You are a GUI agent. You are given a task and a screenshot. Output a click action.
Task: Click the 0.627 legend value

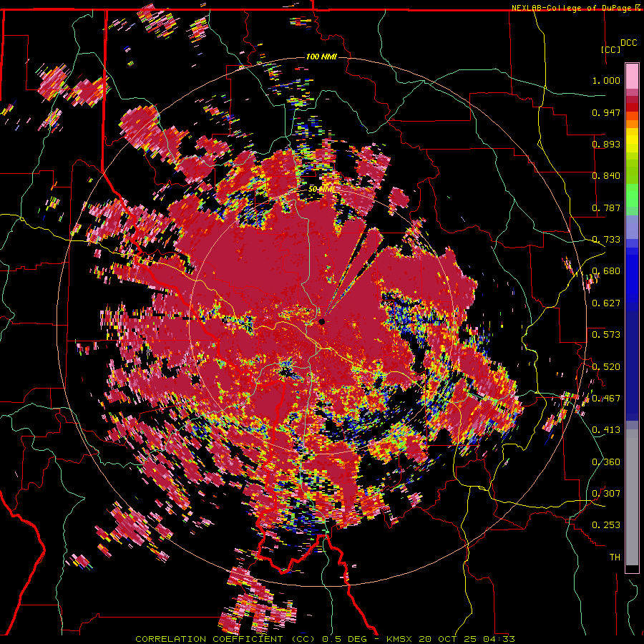[x=606, y=303]
